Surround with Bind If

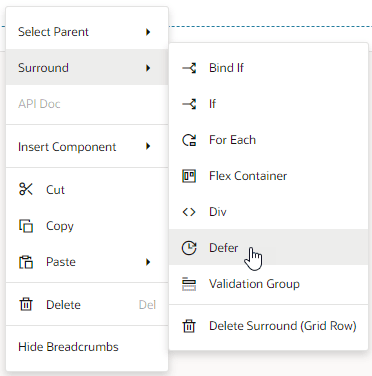coord(269,68)
